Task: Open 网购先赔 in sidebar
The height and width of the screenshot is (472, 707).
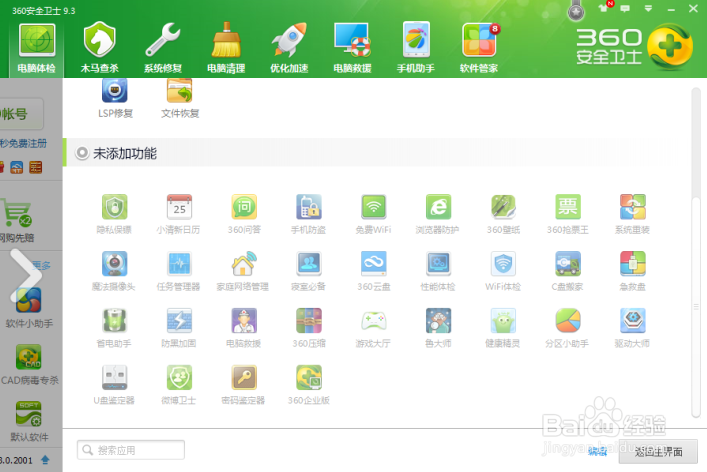Action: [x=17, y=220]
